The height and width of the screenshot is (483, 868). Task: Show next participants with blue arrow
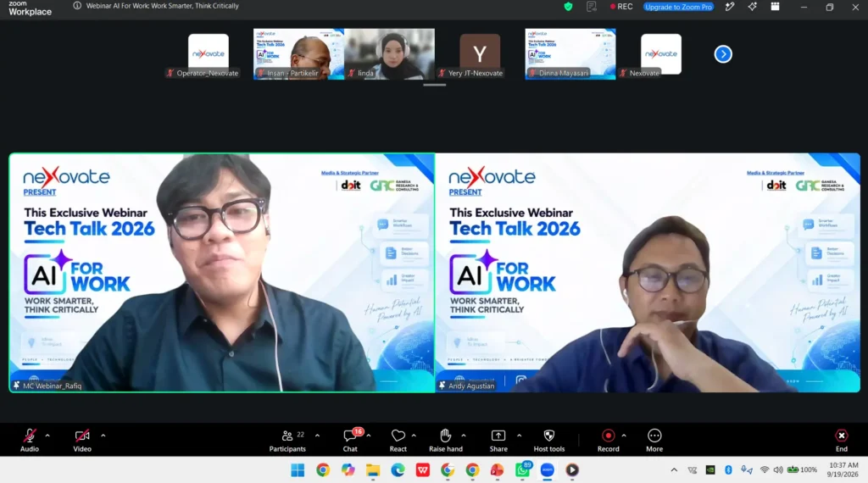tap(723, 54)
